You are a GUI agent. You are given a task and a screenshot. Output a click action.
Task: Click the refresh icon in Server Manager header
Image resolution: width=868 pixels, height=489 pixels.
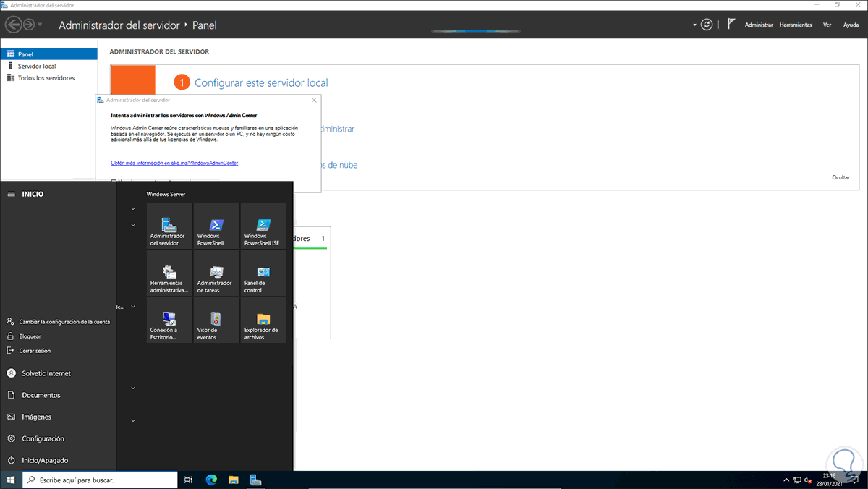(707, 25)
